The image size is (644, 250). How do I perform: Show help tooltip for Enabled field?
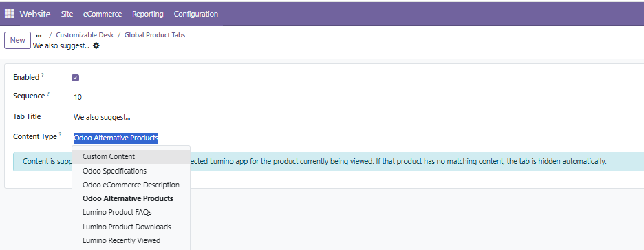click(x=43, y=75)
